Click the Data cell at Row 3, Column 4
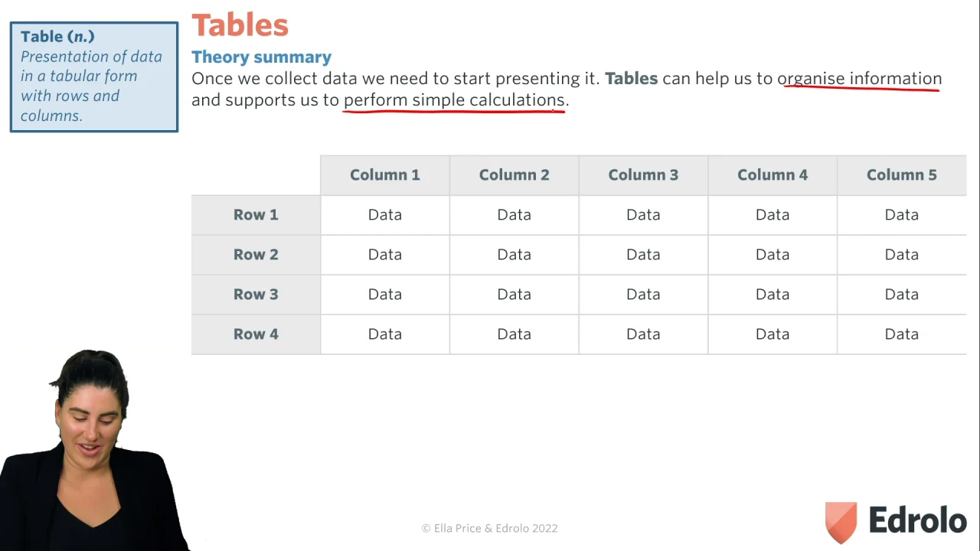This screenshot has height=551, width=980. click(x=772, y=295)
